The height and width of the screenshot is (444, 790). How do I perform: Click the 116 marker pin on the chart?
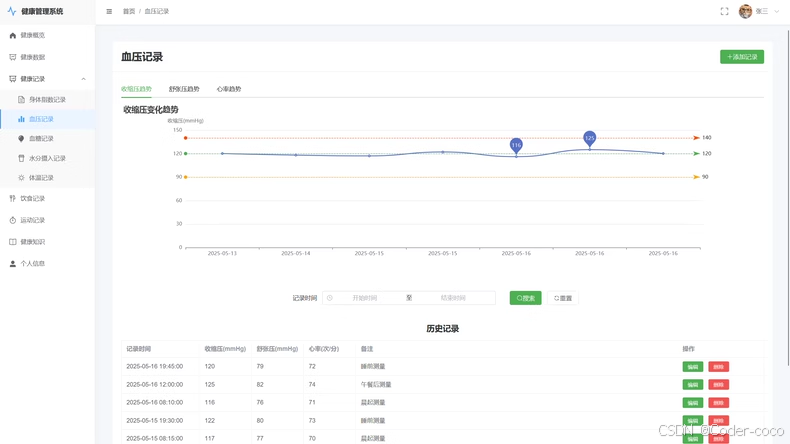(516, 146)
